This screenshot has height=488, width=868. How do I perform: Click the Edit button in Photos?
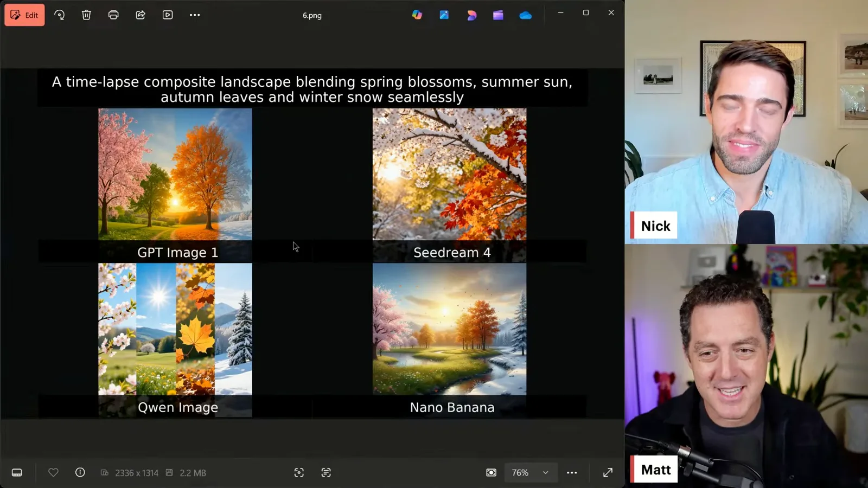point(24,15)
